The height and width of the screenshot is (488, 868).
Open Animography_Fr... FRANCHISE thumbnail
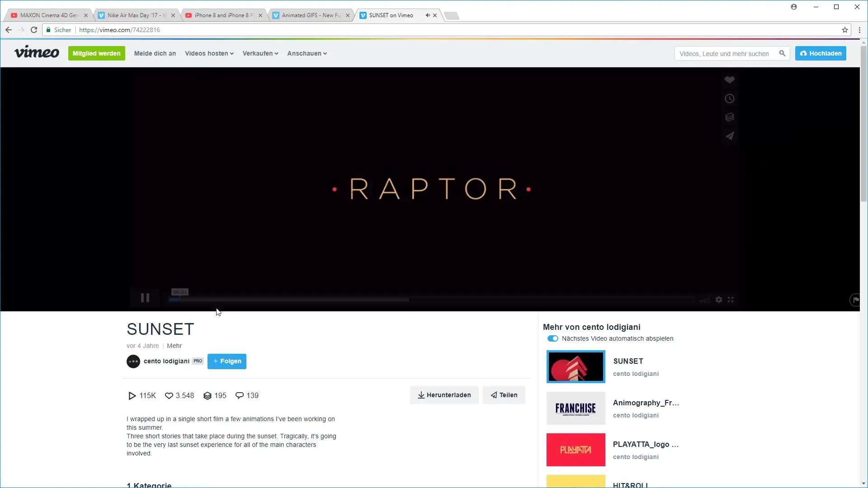click(x=576, y=408)
